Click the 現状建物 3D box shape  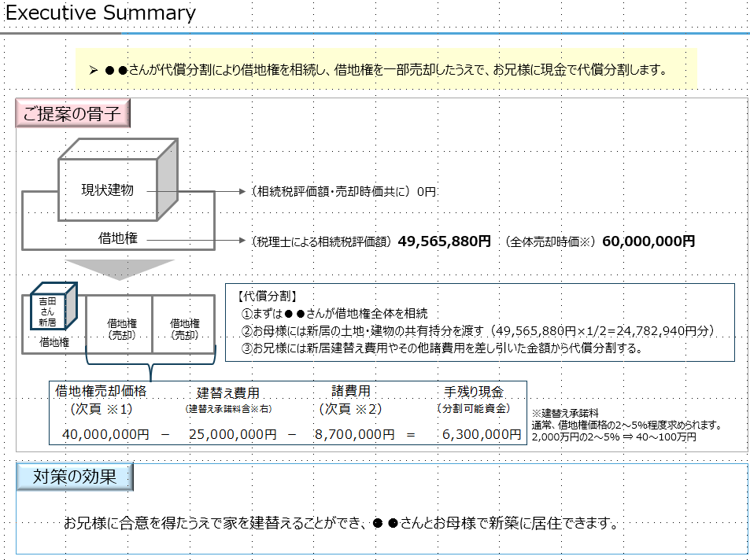(118, 180)
